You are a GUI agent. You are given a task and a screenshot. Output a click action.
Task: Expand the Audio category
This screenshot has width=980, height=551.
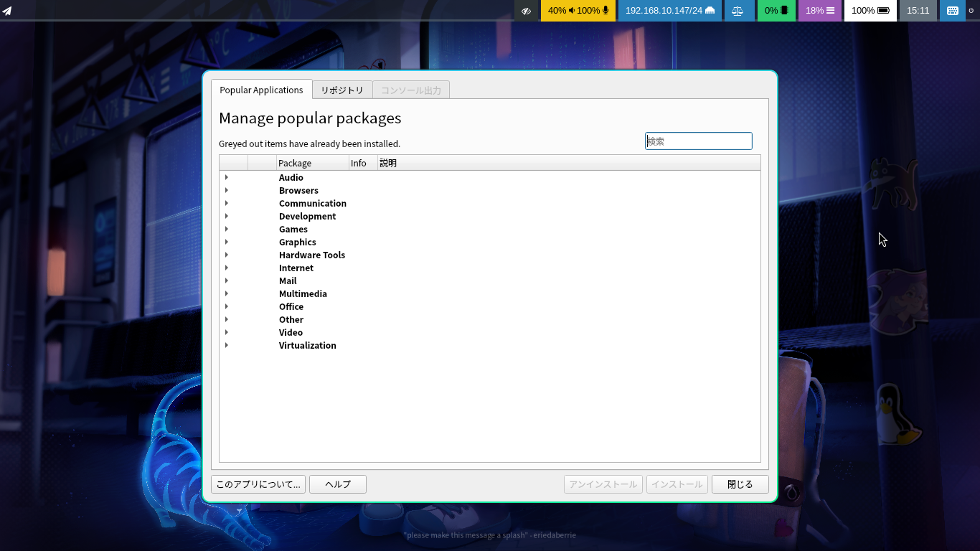[x=226, y=177]
